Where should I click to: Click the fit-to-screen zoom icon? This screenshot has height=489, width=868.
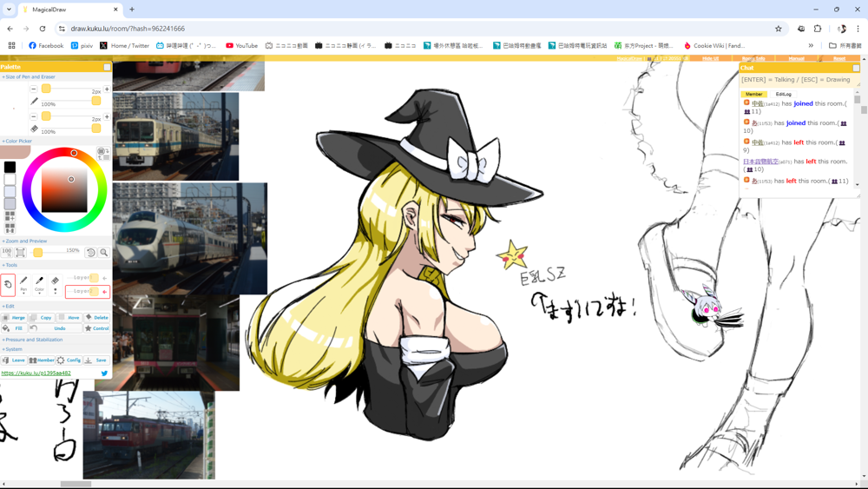coord(21,253)
